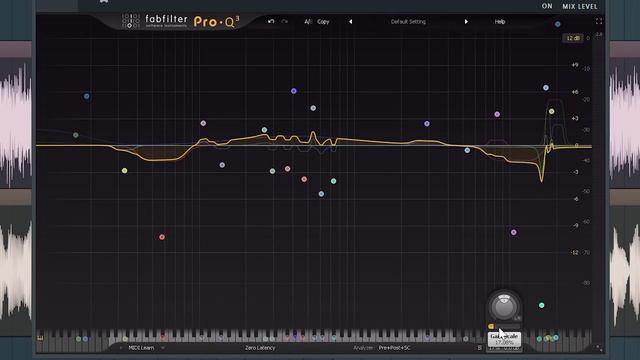Image resolution: width=640 pixels, height=360 pixels.
Task: Select the blue band node beside the fullscreen icon
Action: [x=558, y=24]
